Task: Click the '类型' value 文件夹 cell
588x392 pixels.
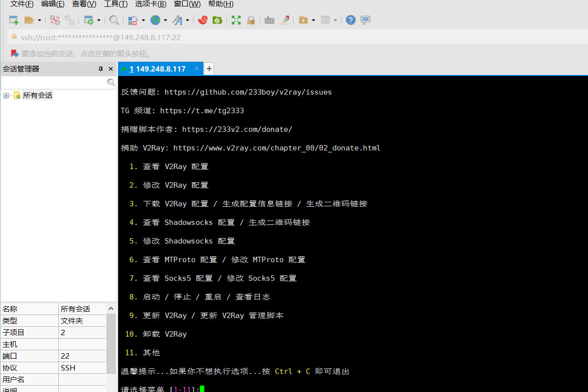Action: (82, 321)
